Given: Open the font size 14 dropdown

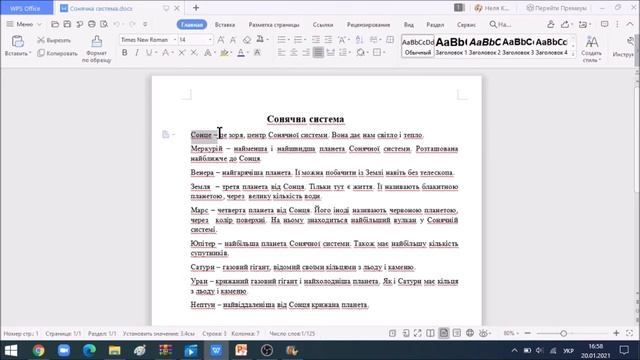Looking at the screenshot, I should pyautogui.click(x=210, y=40).
